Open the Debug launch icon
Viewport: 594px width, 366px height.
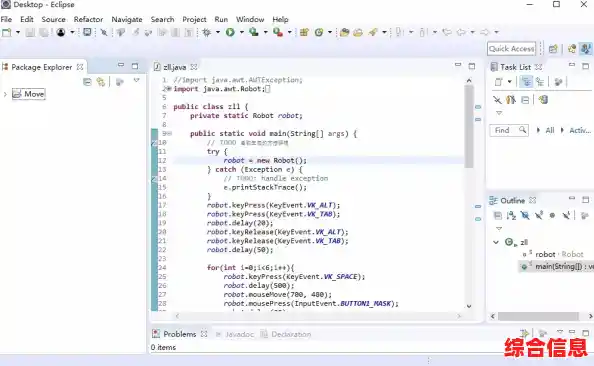coord(206,32)
